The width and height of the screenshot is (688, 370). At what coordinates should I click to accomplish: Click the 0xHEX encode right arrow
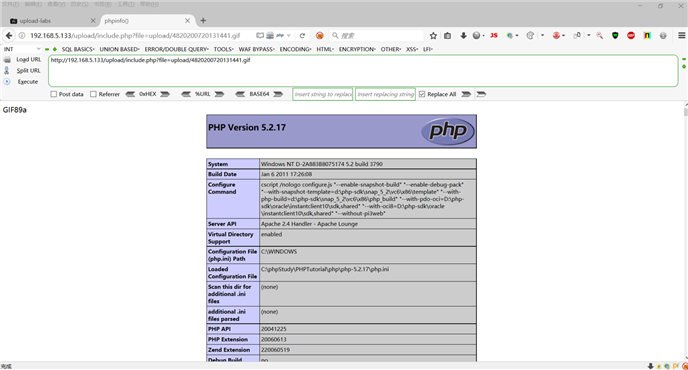[x=165, y=94]
